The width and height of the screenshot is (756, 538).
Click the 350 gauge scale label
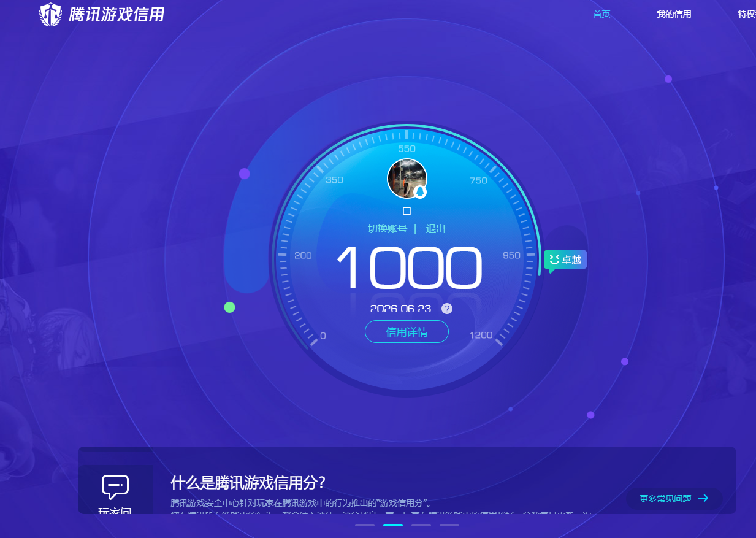coord(335,180)
